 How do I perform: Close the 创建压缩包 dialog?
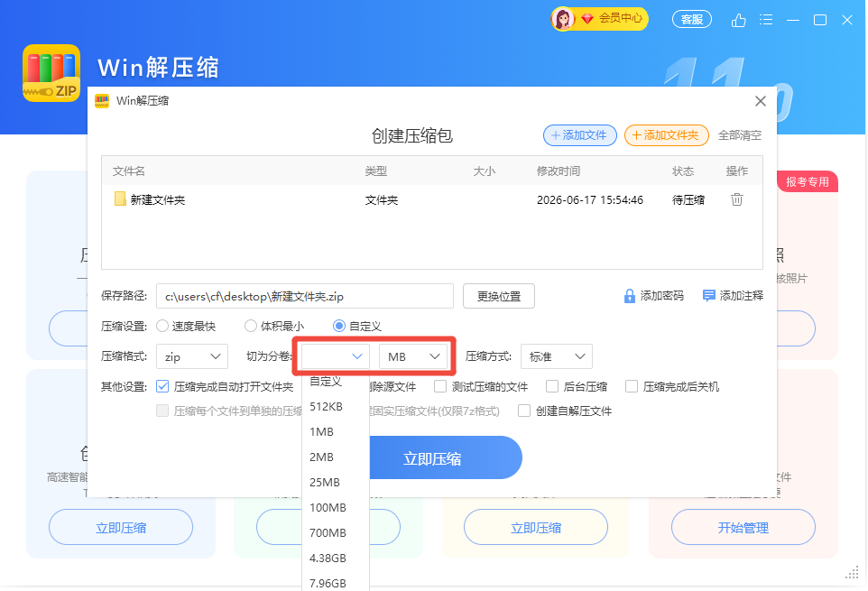pyautogui.click(x=761, y=101)
